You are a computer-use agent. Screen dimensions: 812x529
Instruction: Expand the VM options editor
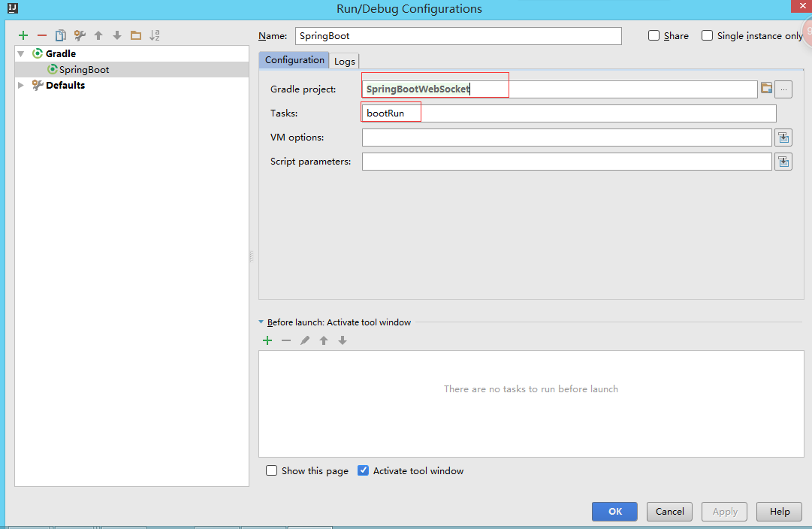pyautogui.click(x=783, y=138)
